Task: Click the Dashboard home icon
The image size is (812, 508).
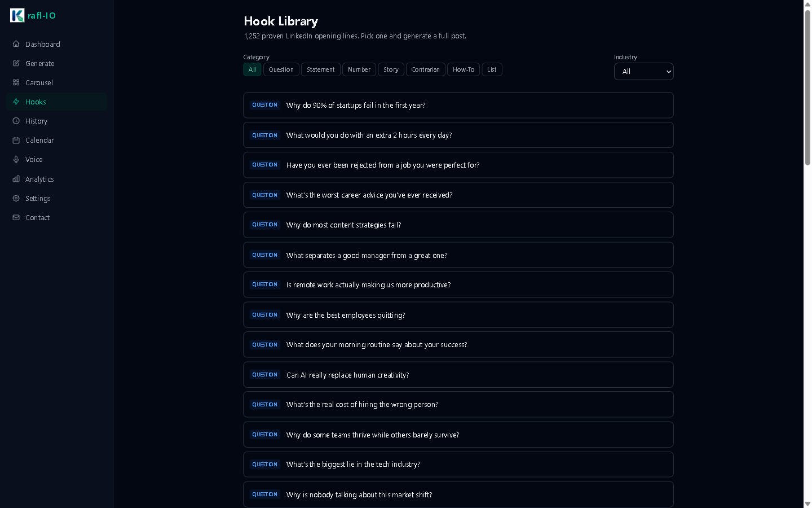Action: (x=16, y=44)
